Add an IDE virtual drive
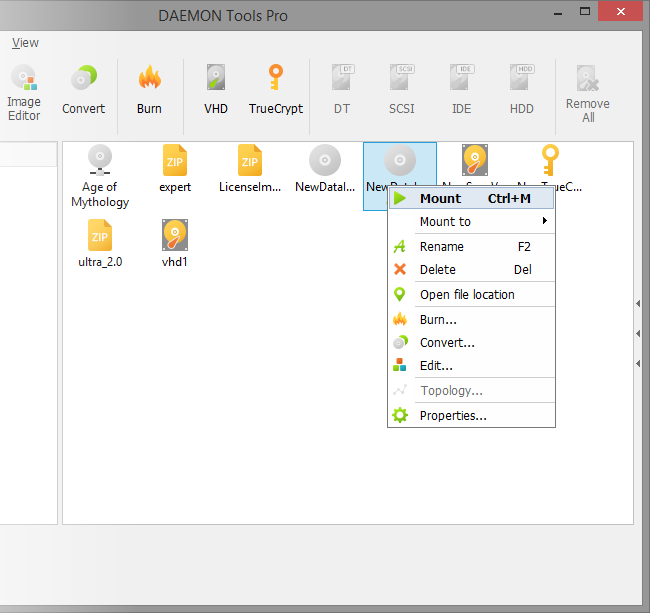 [x=461, y=90]
